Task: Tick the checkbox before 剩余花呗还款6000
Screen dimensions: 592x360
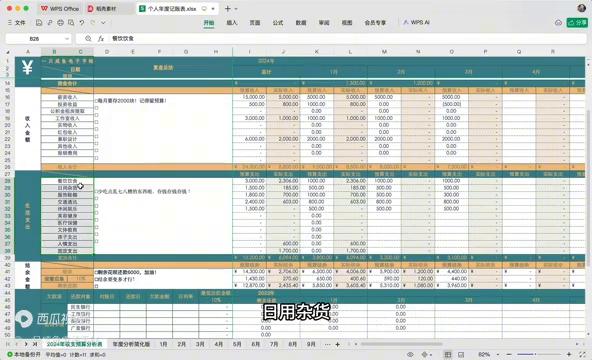Action: pos(96,272)
